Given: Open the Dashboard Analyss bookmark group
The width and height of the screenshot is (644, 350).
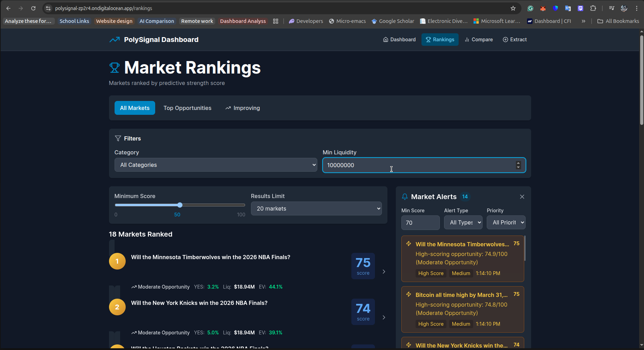Looking at the screenshot, I should [x=243, y=21].
